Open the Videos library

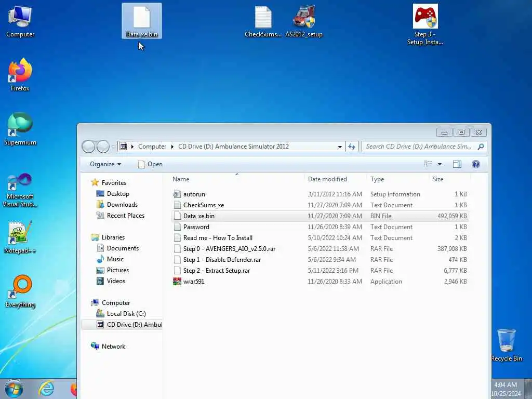pos(116,281)
